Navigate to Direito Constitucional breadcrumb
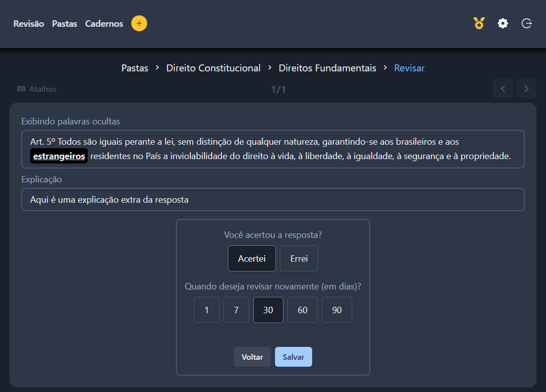 pos(213,68)
